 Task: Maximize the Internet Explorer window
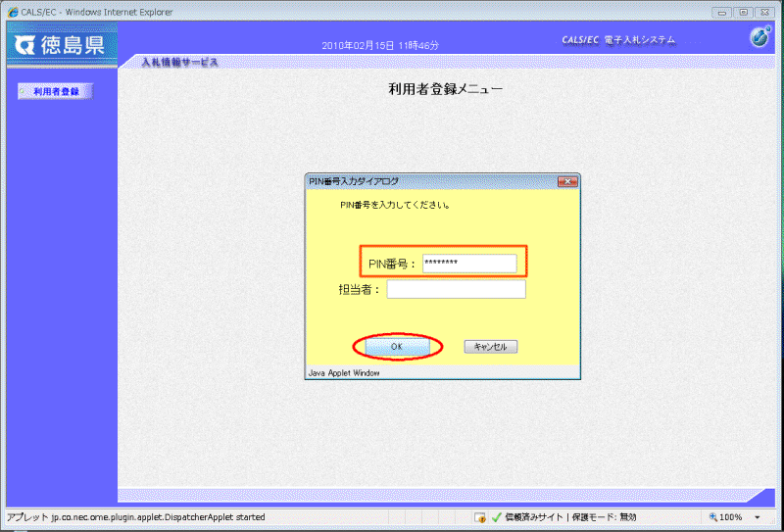746,11
